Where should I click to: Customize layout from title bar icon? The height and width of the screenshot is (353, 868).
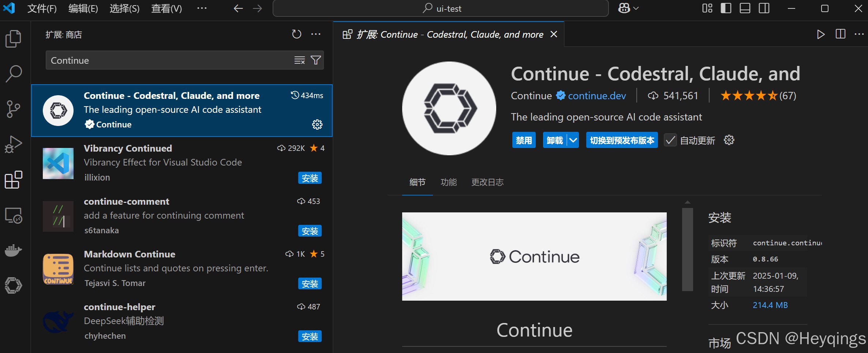707,8
